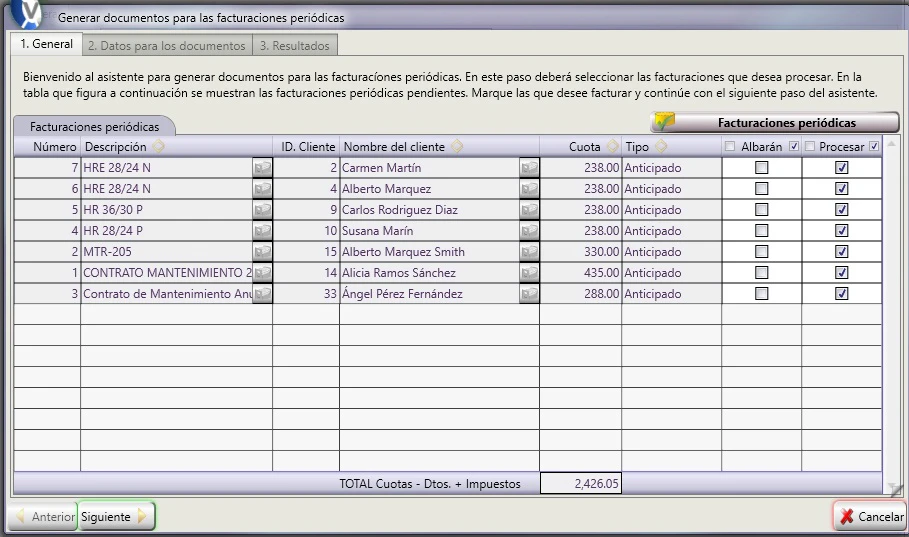Screen dimensions: 909x537
Task: Uncheck Procesar for Alberto Marquez Smith
Action: pyautogui.click(x=842, y=252)
